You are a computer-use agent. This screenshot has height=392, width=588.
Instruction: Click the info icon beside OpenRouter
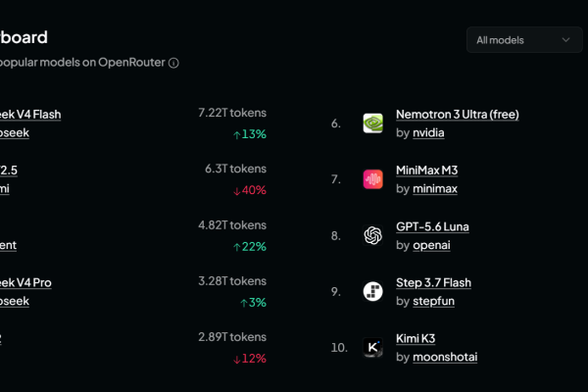coord(173,63)
